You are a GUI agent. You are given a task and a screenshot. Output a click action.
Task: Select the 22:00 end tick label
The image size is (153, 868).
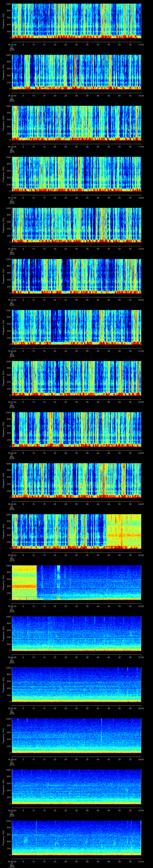point(141,402)
